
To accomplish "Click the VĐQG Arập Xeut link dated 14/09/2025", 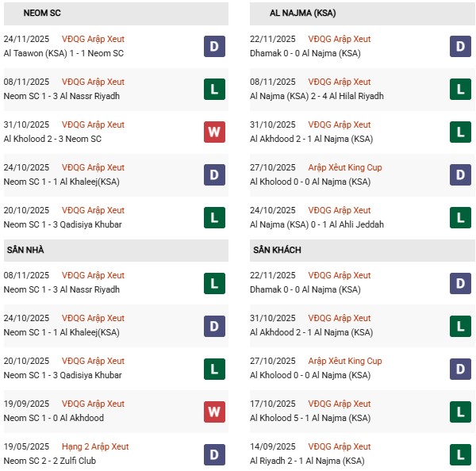I will click(x=340, y=446).
